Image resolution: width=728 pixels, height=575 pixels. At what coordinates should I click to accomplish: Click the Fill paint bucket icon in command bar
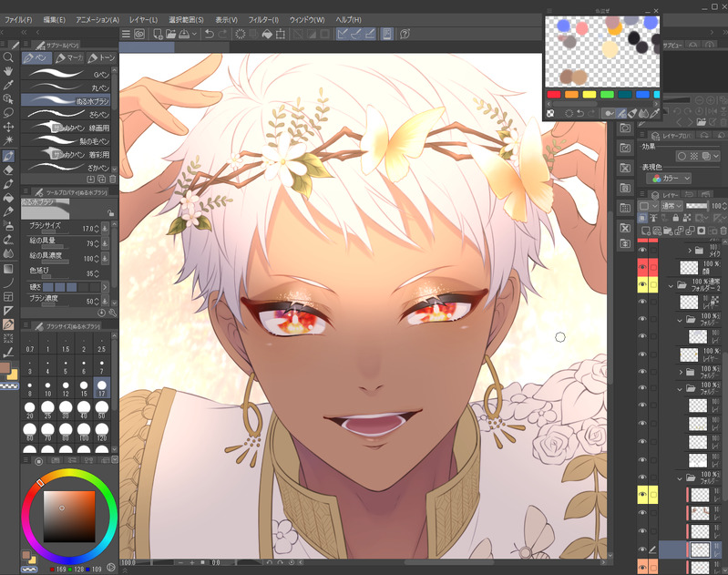(267, 34)
